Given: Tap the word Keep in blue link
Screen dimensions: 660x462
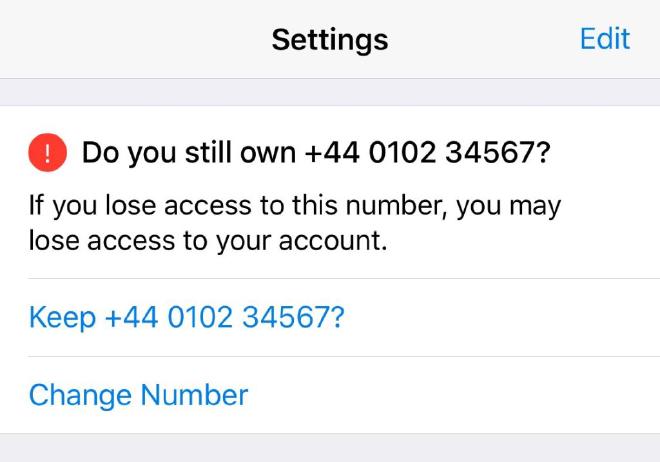Looking at the screenshot, I should [62, 318].
